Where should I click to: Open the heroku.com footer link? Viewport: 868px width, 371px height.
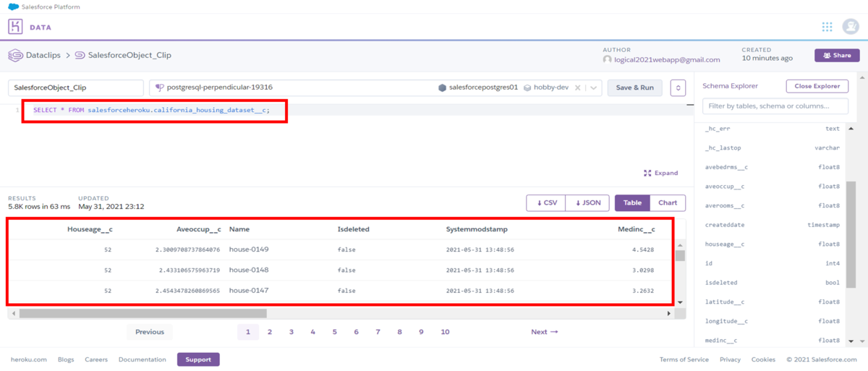coord(29,359)
